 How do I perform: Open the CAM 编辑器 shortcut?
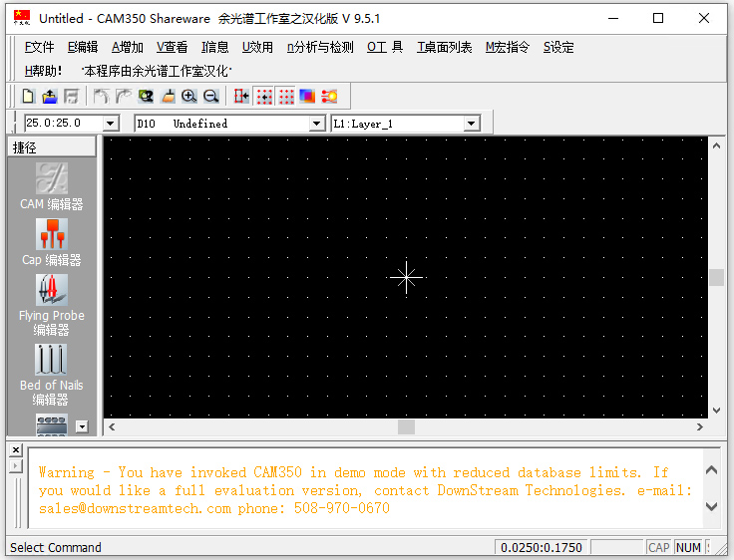tap(52, 186)
